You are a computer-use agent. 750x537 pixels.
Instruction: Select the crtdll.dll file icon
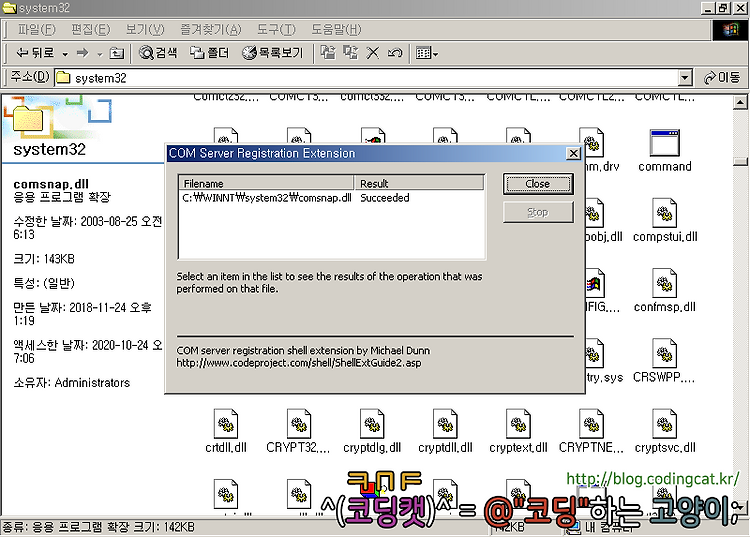coord(226,424)
